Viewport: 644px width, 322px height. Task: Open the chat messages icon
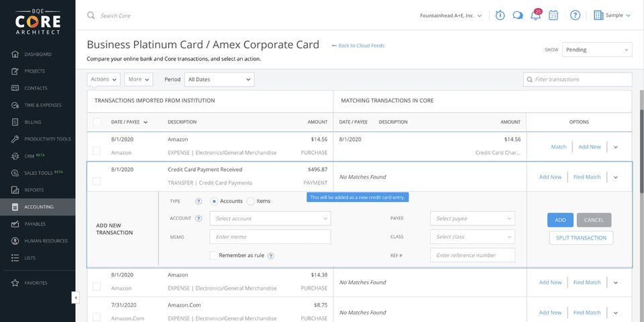point(518,15)
